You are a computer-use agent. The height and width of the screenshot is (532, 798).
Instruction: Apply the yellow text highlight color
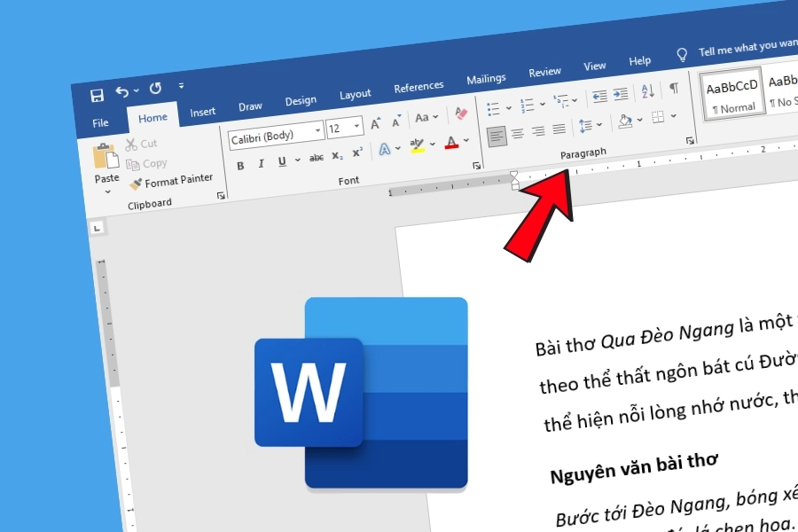click(x=417, y=146)
